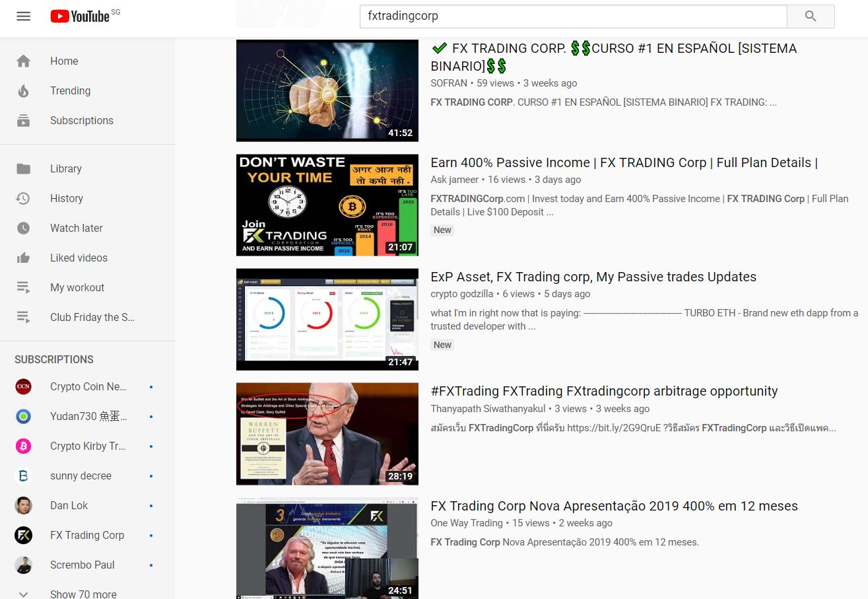Click the Club Friday playlist icon
This screenshot has height=599, width=868.
[x=24, y=317]
